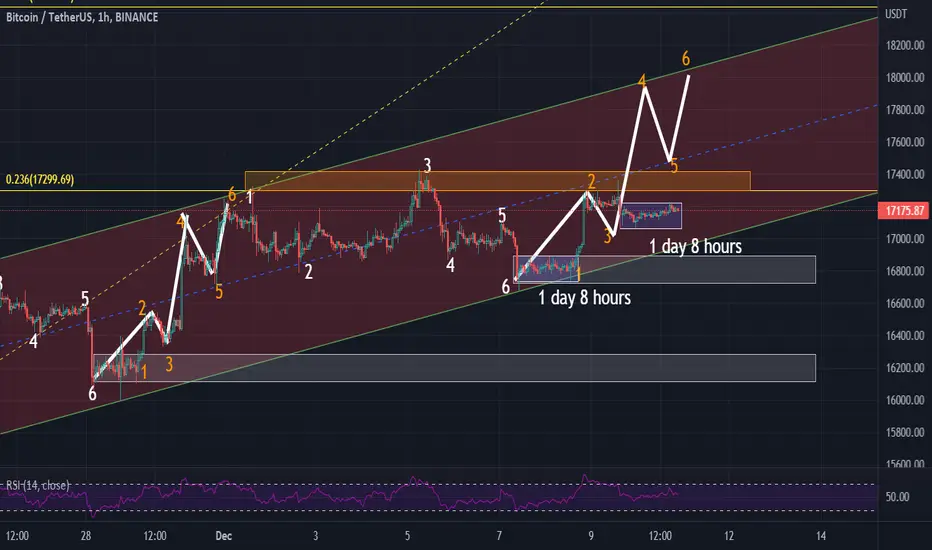Click the Dec label on the time axis
This screenshot has height=550, width=932.
tap(223, 536)
